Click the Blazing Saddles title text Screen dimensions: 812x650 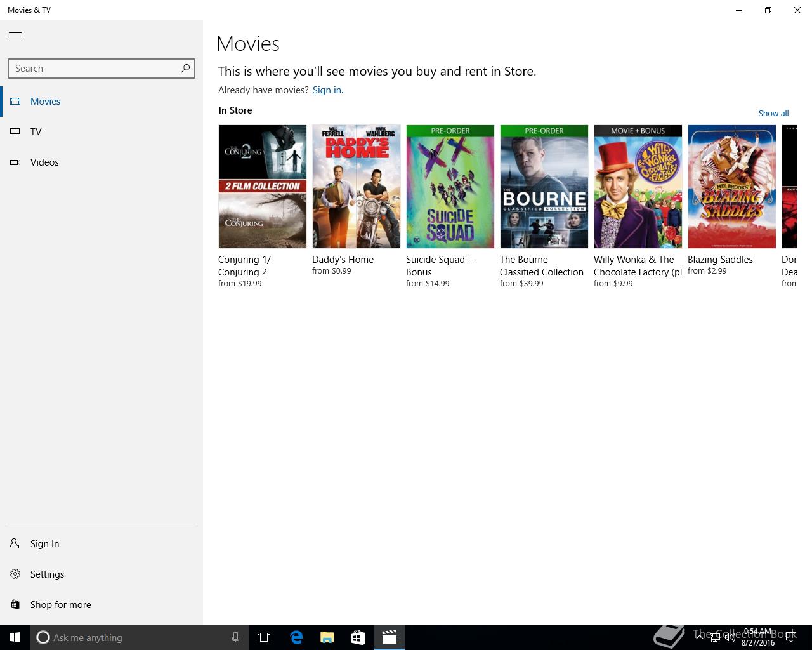(720, 260)
